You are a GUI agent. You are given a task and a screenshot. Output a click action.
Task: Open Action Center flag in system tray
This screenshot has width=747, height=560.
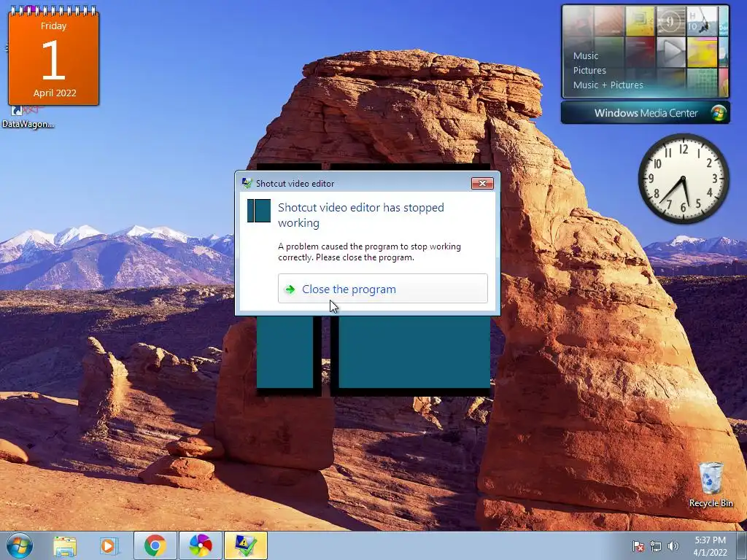click(x=638, y=546)
